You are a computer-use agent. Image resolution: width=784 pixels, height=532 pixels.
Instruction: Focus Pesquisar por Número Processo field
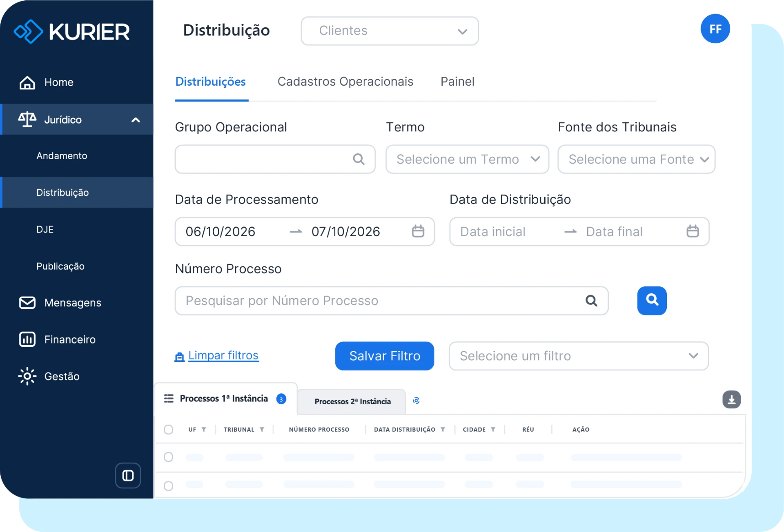tap(392, 301)
